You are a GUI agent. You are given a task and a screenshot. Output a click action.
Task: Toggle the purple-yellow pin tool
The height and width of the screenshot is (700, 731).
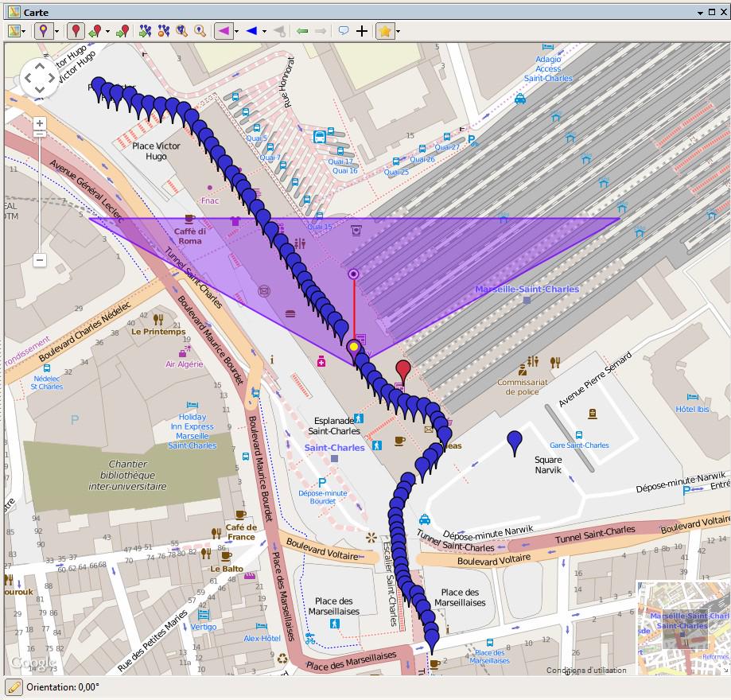tap(44, 31)
